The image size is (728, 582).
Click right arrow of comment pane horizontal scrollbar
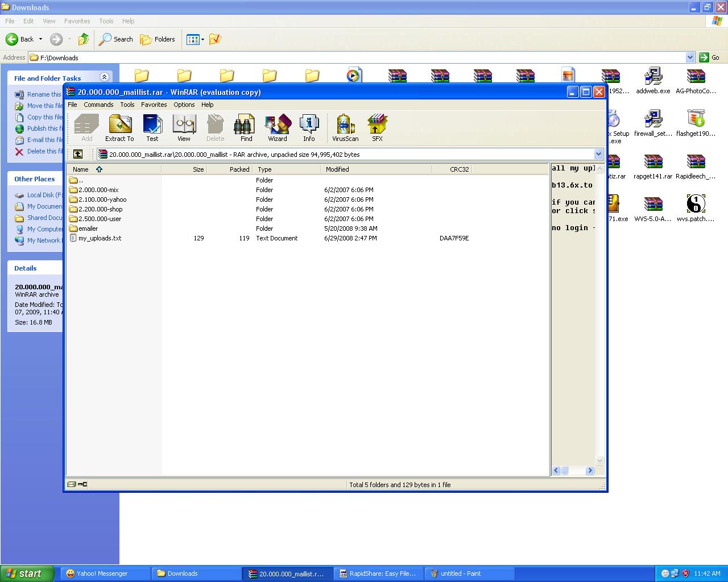pyautogui.click(x=590, y=470)
